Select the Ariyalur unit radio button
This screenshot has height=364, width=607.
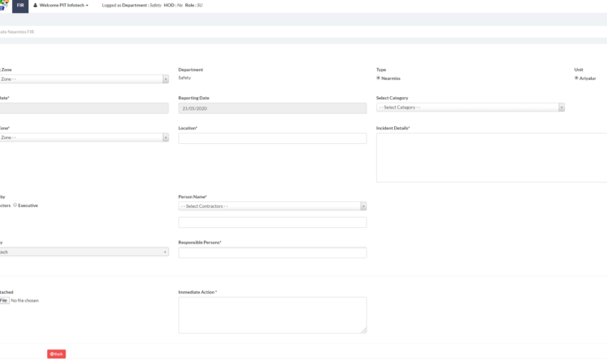point(576,78)
